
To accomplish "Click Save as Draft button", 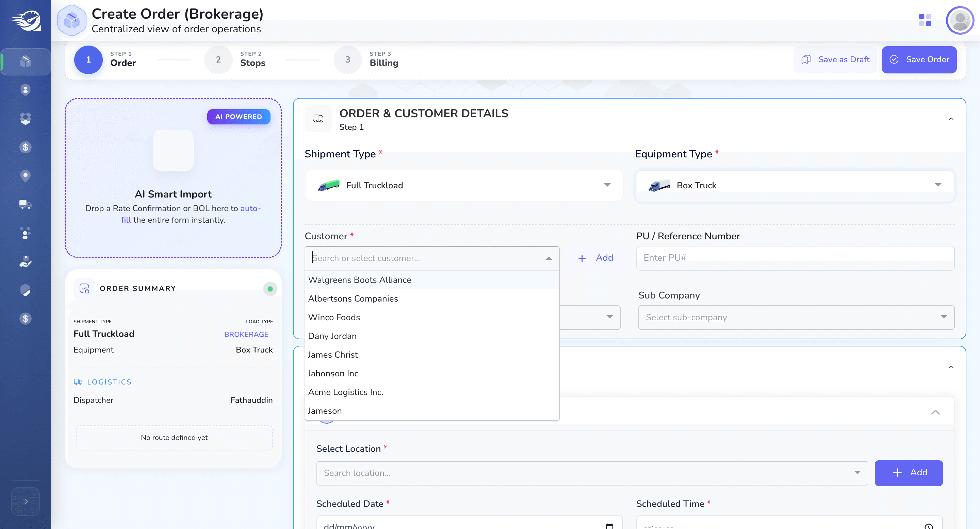I will (835, 59).
